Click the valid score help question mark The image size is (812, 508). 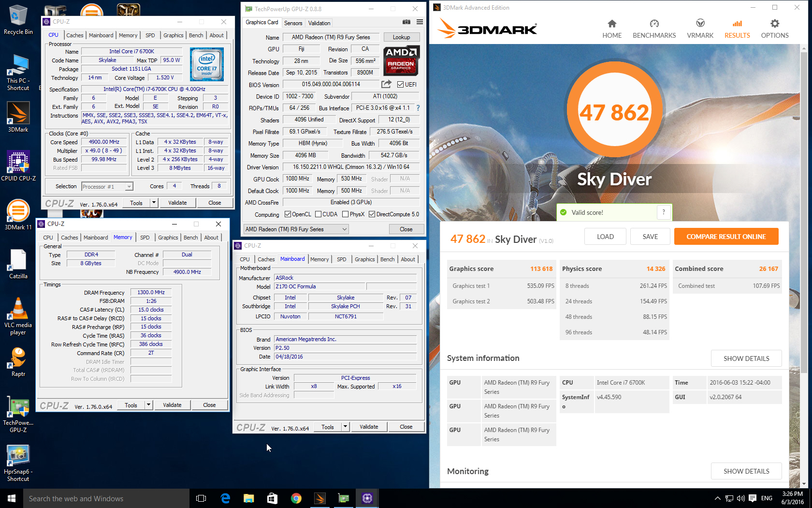(664, 212)
